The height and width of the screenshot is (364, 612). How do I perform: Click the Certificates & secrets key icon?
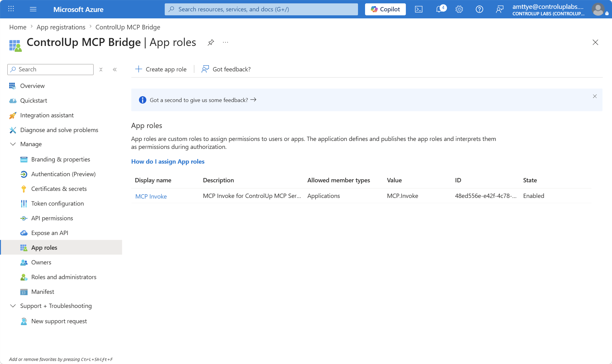[24, 189]
